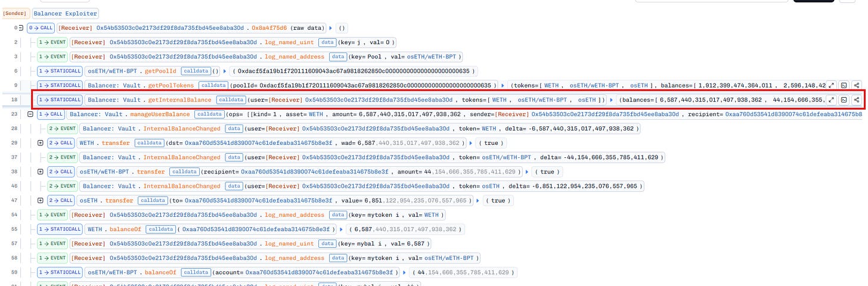Viewport: 868px width, 286px height.
Task: Open the osETH contract link on the transfer row
Action: point(89,201)
